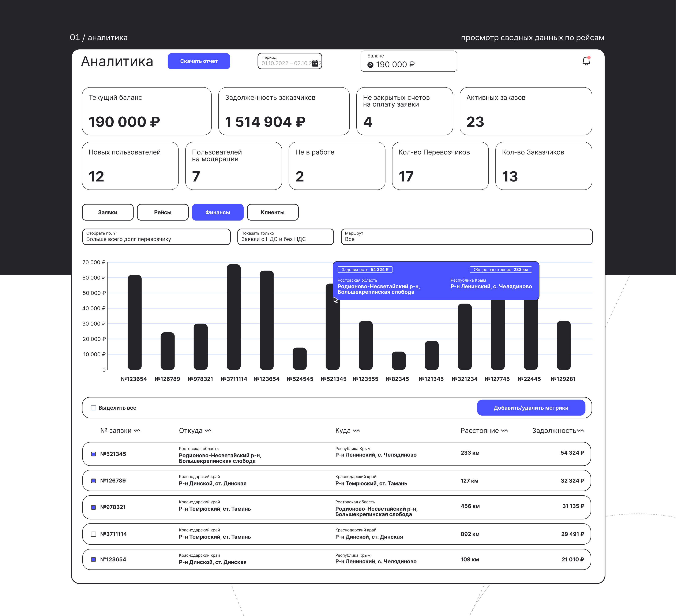Screen dimensions: 676x616
Task: Click Добавить/удалить метрики button
Action: pos(531,408)
